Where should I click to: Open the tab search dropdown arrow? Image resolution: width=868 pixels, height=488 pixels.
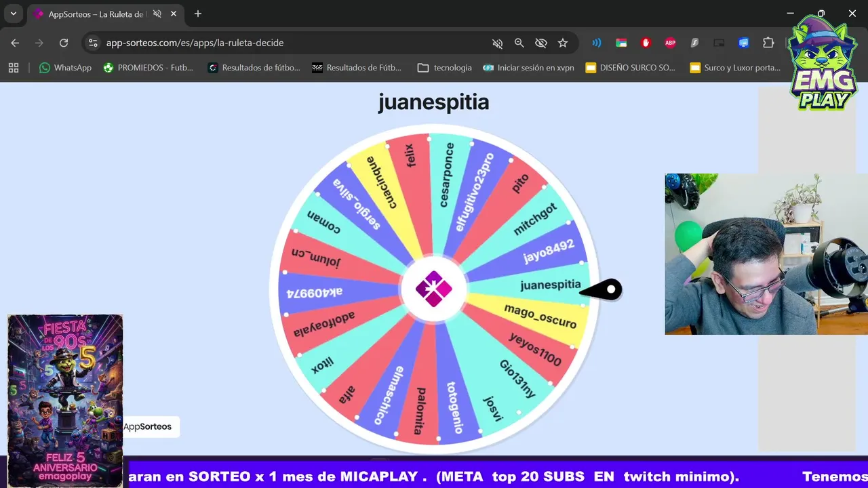[x=14, y=14]
